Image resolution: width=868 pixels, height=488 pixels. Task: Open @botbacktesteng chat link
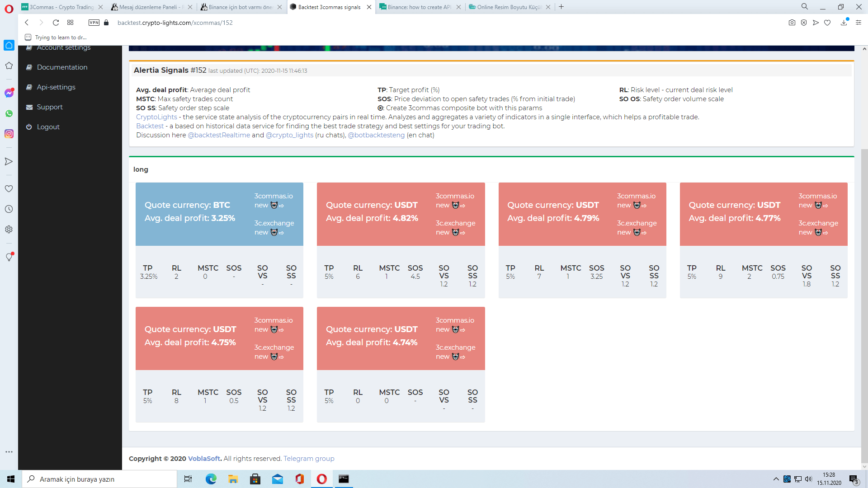pos(376,135)
